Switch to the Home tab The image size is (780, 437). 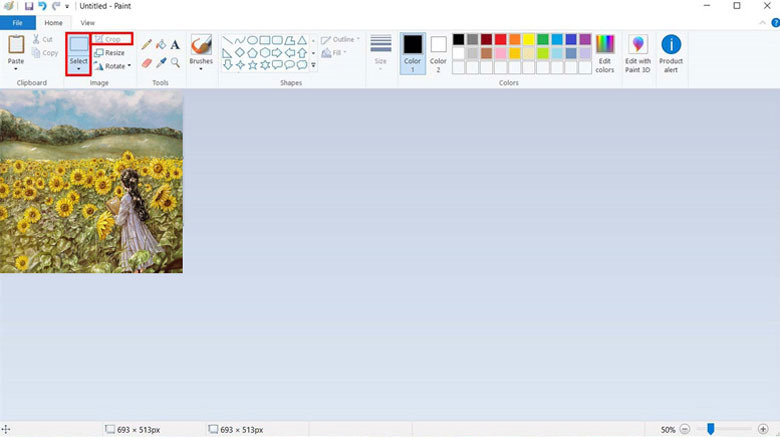pos(53,23)
